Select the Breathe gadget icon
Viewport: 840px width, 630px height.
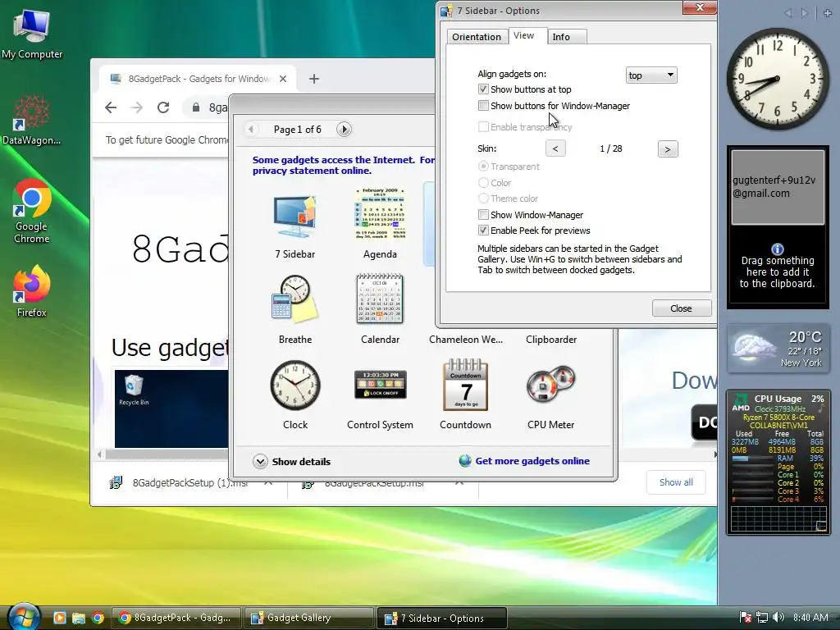[x=294, y=299]
